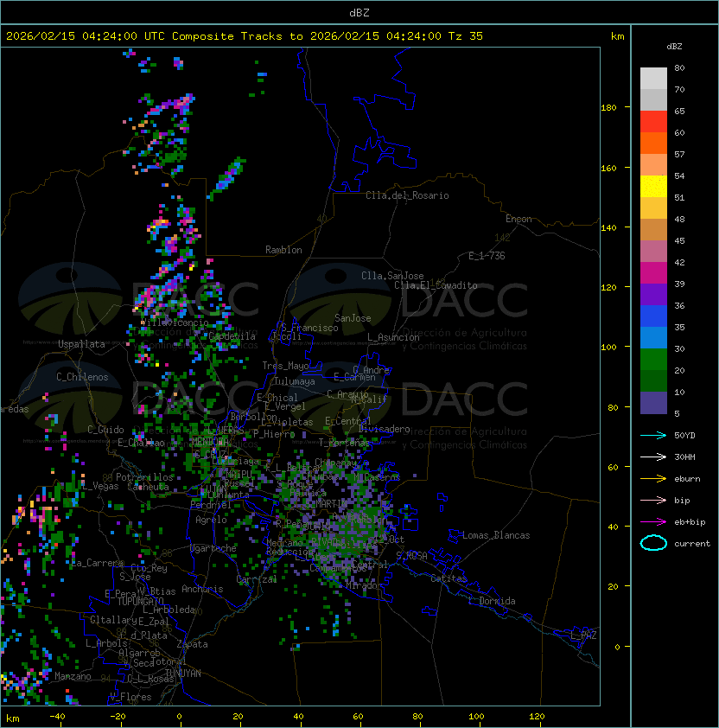The image size is (719, 728).
Task: Click the 'Divisadero' place label
Action: click(x=385, y=429)
